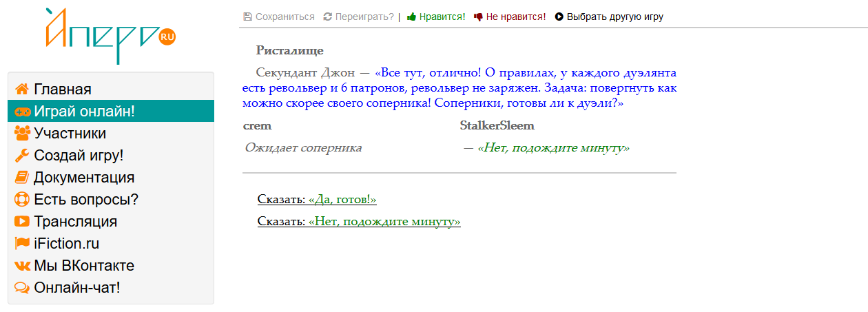Click the book icon beside Документация

(22, 178)
